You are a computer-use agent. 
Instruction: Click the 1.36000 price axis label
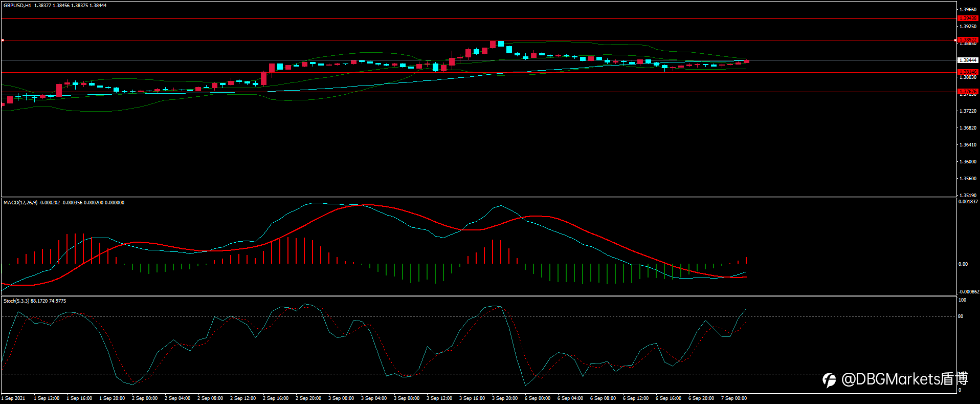968,162
